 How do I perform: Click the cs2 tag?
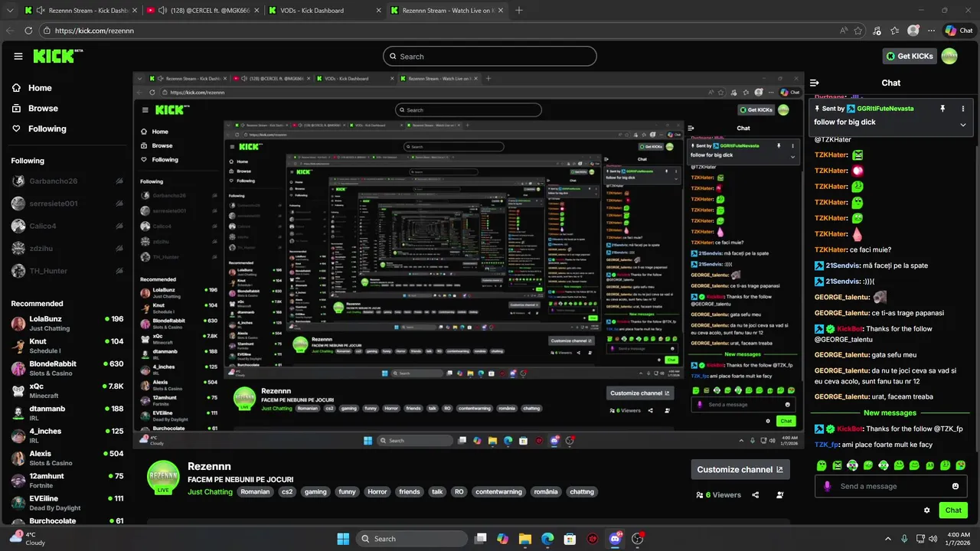click(x=287, y=492)
